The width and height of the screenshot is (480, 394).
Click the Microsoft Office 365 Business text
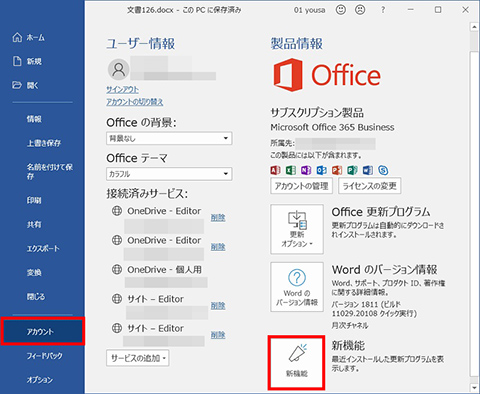[x=332, y=127]
